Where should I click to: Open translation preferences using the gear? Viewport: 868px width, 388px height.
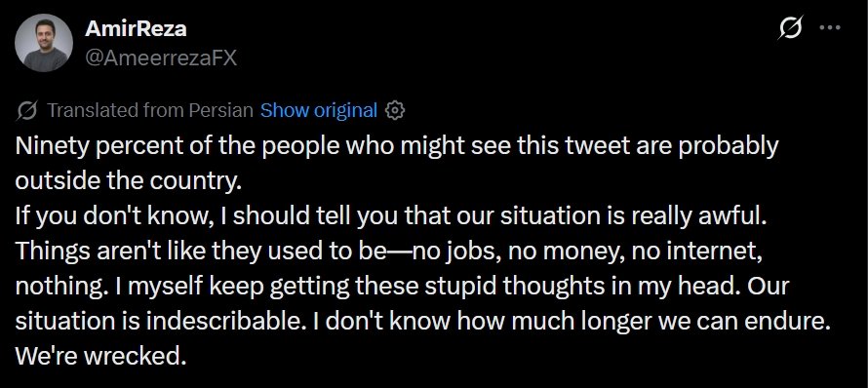(x=395, y=111)
